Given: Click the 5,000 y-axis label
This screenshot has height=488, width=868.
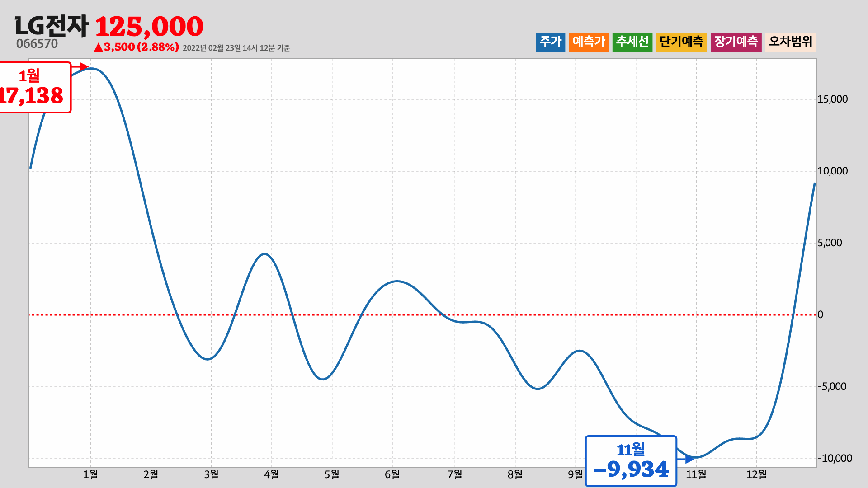Looking at the screenshot, I should (x=830, y=243).
